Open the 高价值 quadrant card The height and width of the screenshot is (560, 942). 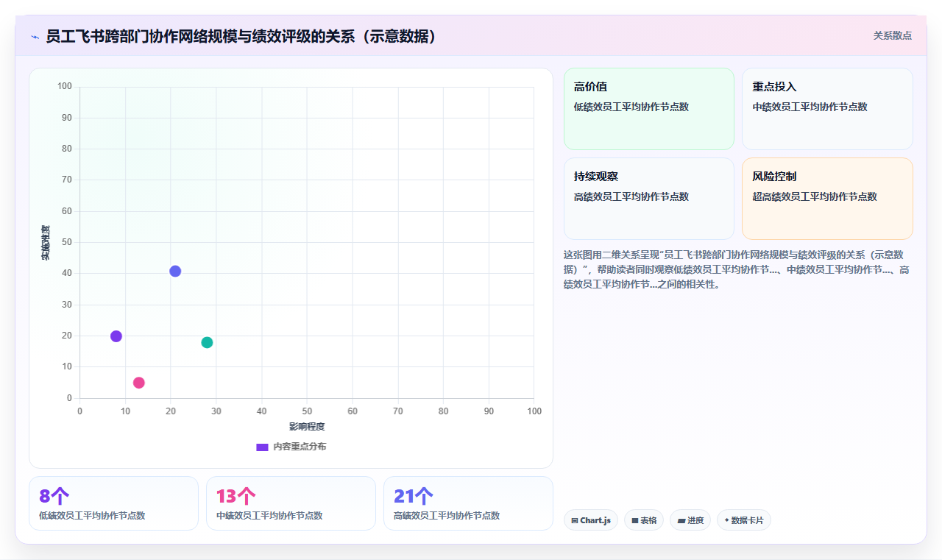[x=649, y=109]
